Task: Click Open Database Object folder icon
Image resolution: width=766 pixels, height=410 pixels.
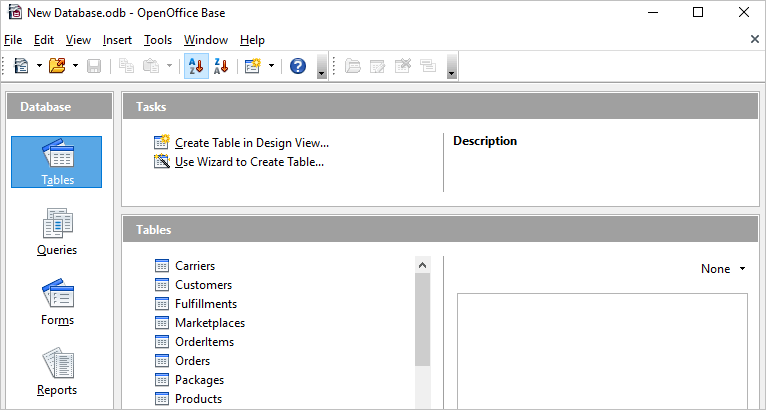Action: click(353, 66)
